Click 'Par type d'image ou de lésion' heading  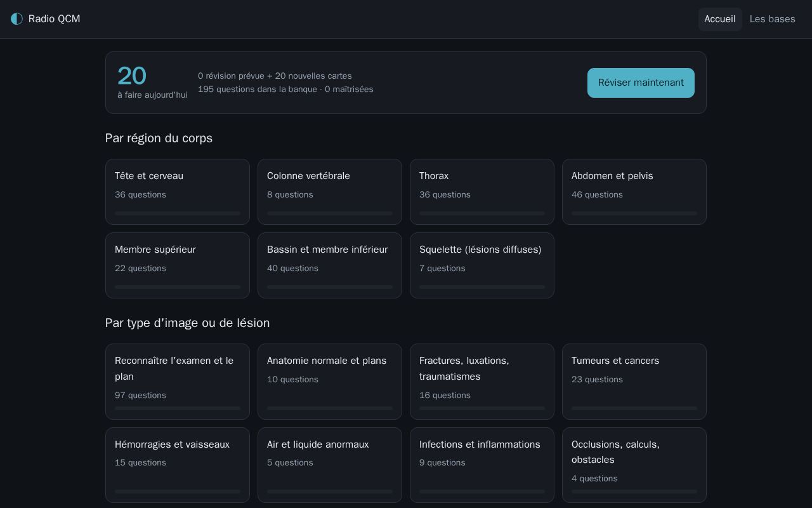click(187, 323)
